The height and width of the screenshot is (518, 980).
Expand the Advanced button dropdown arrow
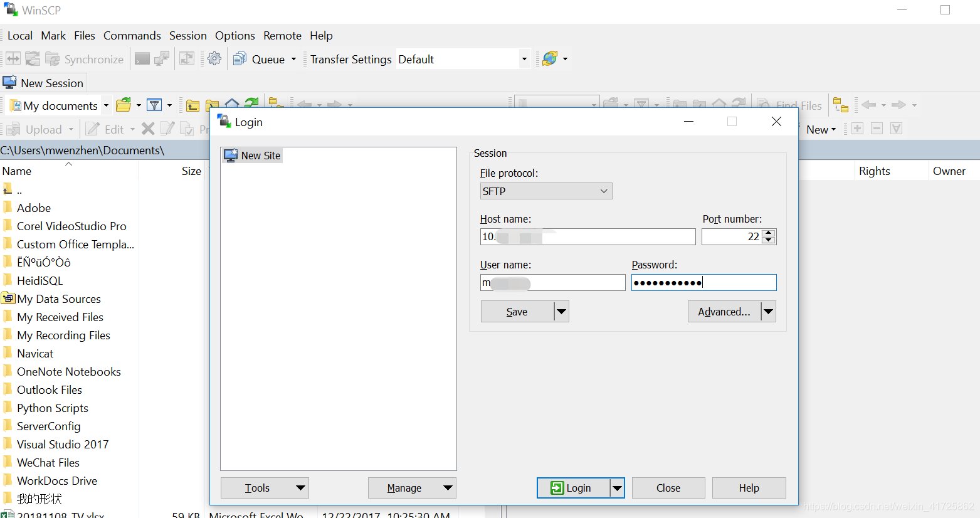click(x=769, y=312)
